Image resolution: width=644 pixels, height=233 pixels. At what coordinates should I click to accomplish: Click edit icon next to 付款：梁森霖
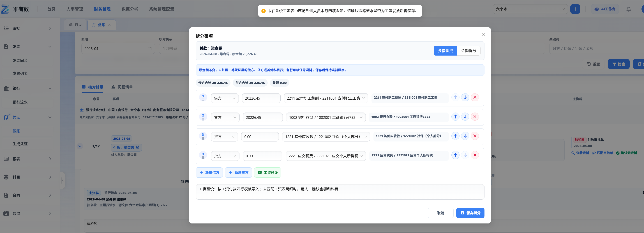click(137, 147)
